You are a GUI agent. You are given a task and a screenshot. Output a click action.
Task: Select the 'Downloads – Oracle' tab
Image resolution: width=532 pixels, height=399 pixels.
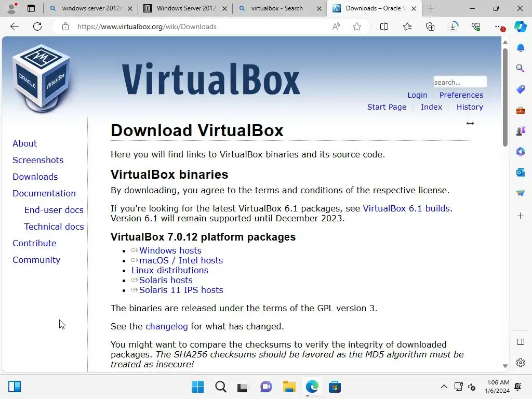point(375,8)
